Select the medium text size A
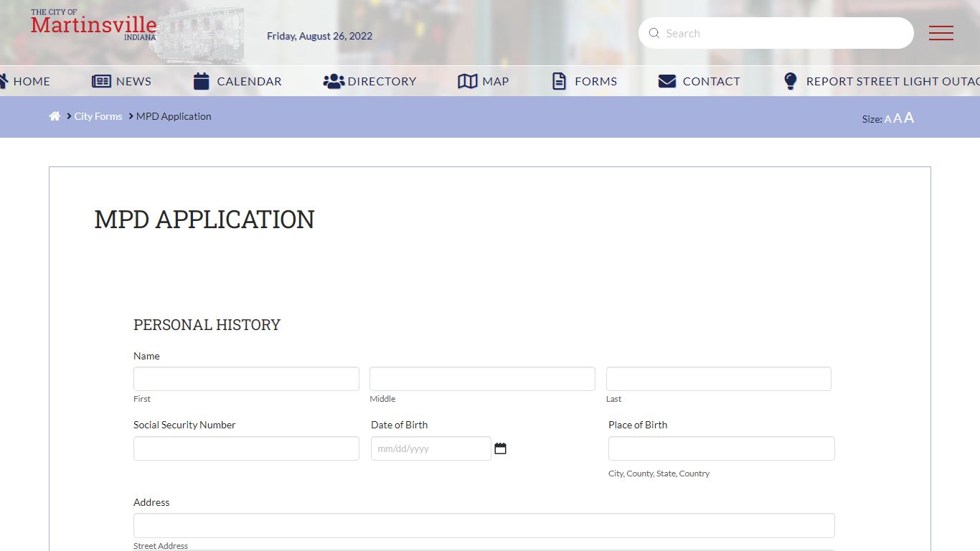 click(x=897, y=118)
